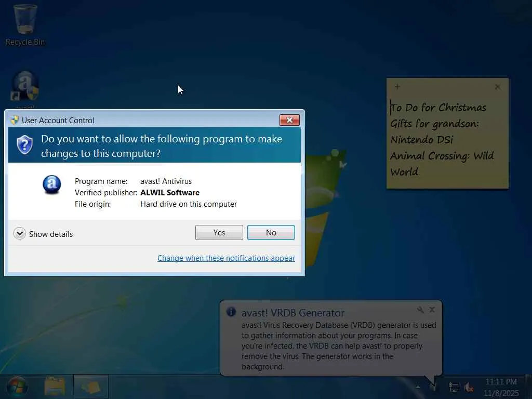Image resolution: width=532 pixels, height=399 pixels.
Task: Open 'Change when these notifications appear' link
Action: click(226, 258)
